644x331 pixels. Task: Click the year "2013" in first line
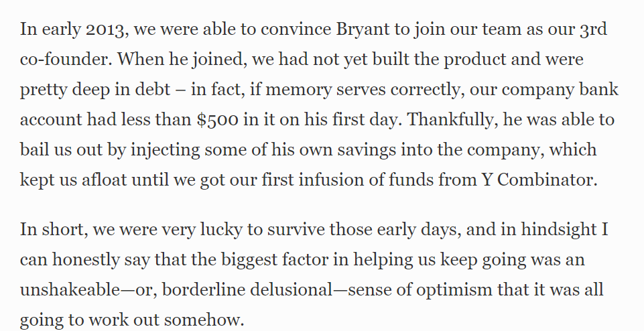(107, 30)
